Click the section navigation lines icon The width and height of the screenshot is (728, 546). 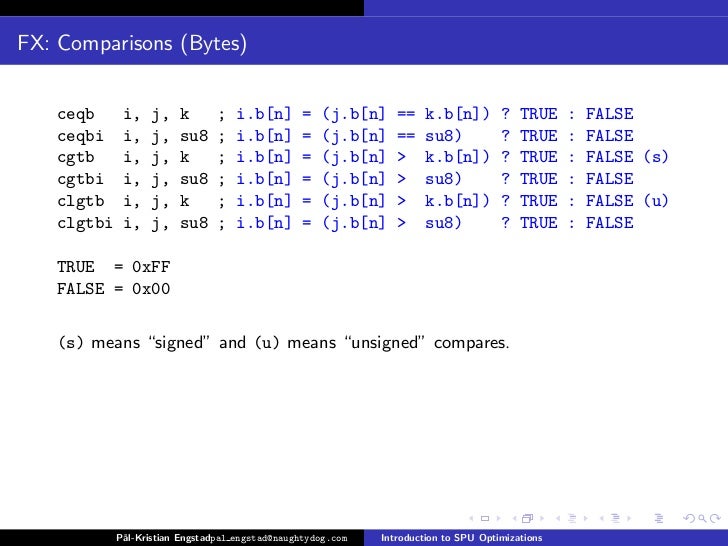(x=615, y=518)
